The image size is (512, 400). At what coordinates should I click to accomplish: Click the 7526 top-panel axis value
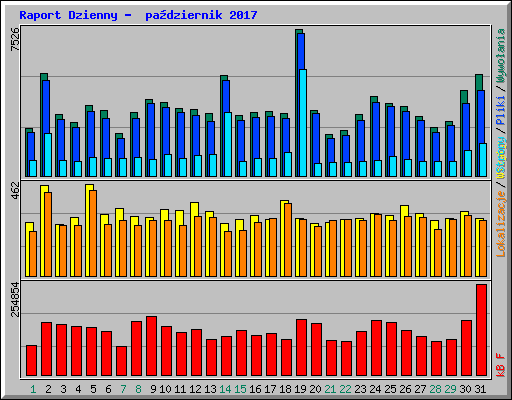pos(15,39)
